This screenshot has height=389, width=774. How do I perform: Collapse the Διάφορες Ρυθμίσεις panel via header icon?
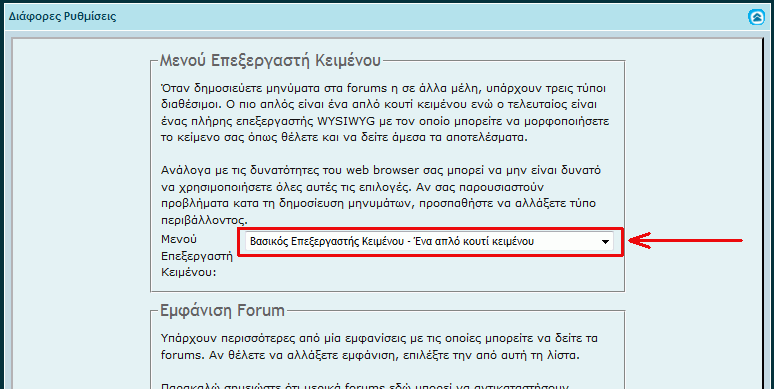click(x=756, y=17)
